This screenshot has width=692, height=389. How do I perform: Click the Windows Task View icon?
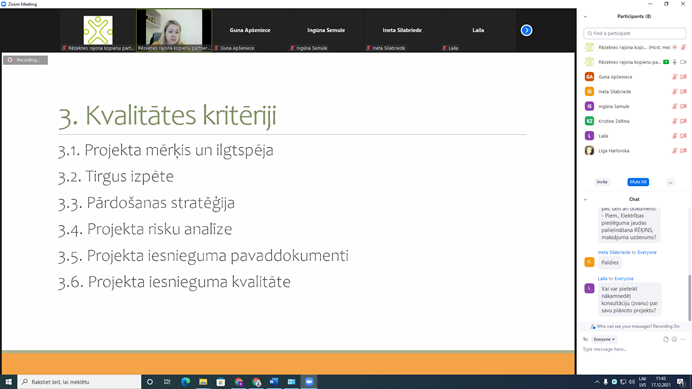(167, 381)
